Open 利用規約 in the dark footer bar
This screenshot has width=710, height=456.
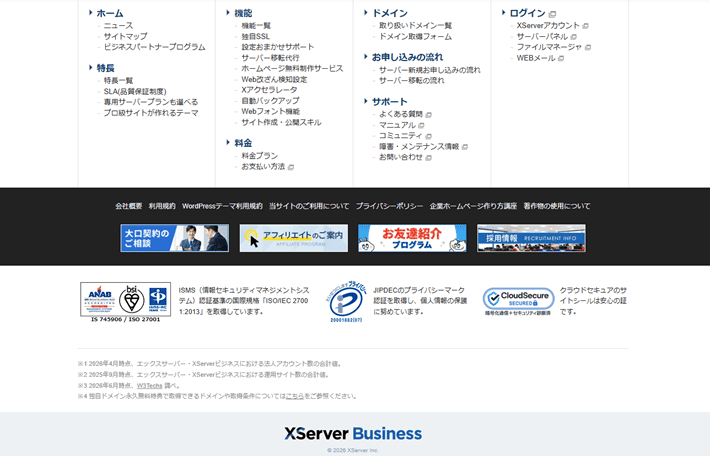point(162,206)
